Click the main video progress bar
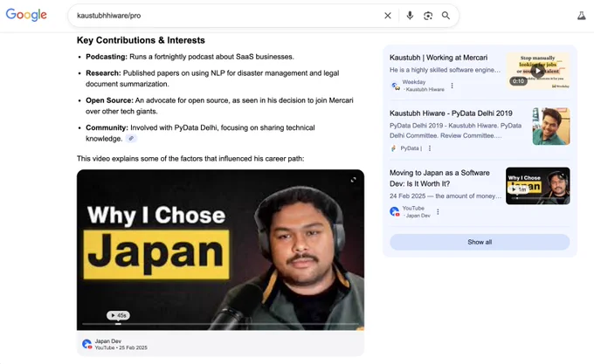Image resolution: width=594 pixels, height=364 pixels. coord(220,324)
